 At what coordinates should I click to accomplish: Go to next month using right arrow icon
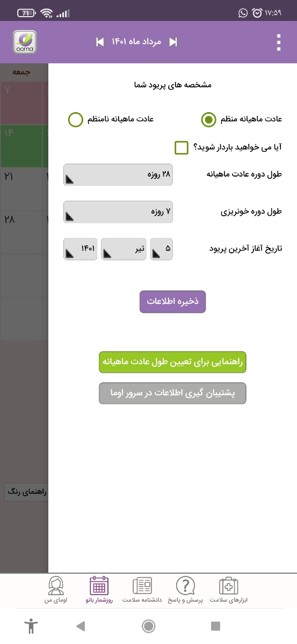pyautogui.click(x=173, y=42)
